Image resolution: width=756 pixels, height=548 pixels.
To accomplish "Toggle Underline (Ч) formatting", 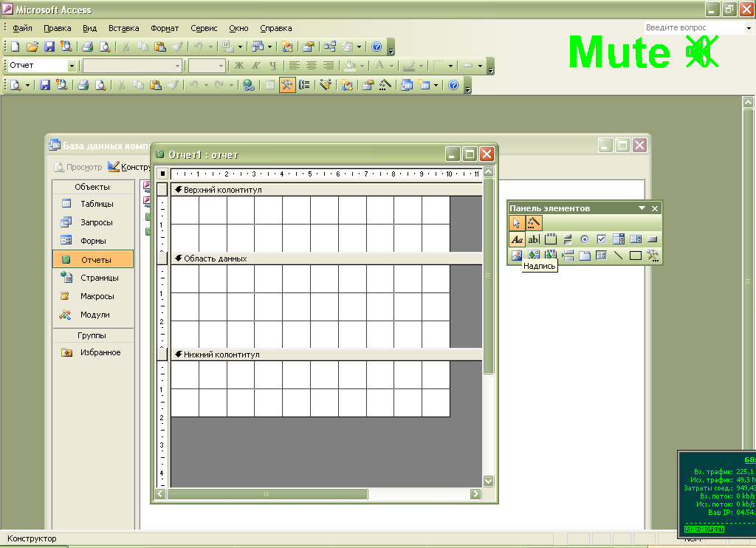I will pos(273,66).
